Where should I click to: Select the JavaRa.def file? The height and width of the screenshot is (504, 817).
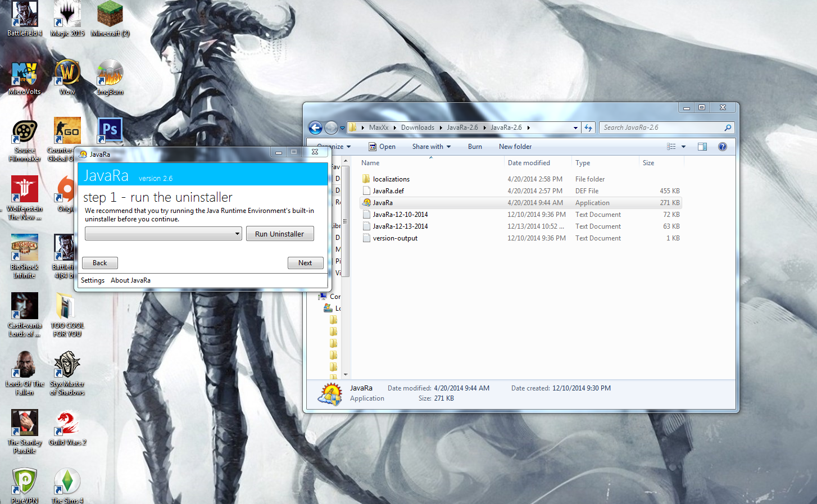coord(388,191)
